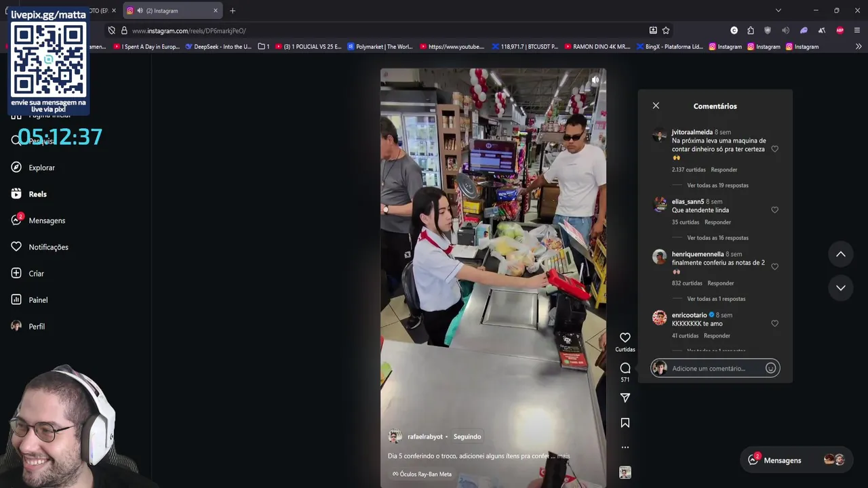The image size is (868, 488).
Task: Click Responder under jvitoraalmeida's comment
Action: pos(724,169)
